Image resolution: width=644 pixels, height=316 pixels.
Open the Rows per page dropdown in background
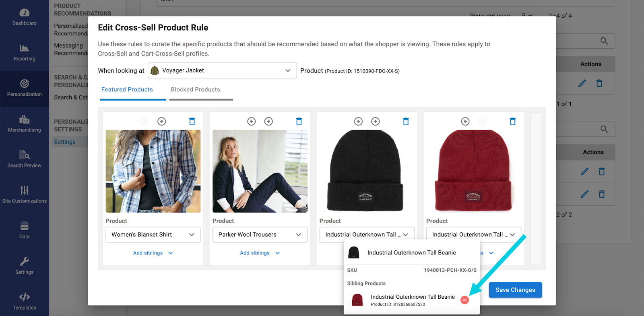[x=527, y=15]
